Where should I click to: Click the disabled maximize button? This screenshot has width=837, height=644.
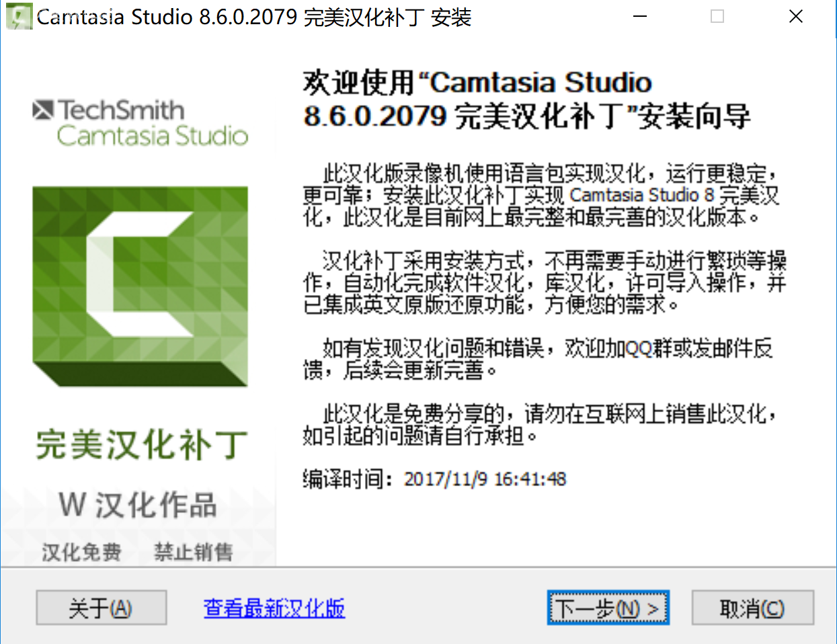pyautogui.click(x=717, y=17)
